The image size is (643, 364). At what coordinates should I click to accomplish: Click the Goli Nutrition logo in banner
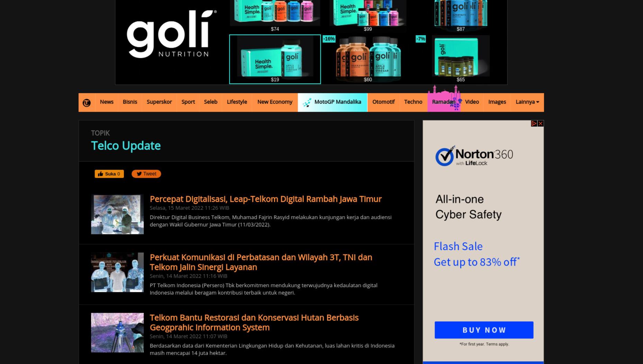pos(172,34)
